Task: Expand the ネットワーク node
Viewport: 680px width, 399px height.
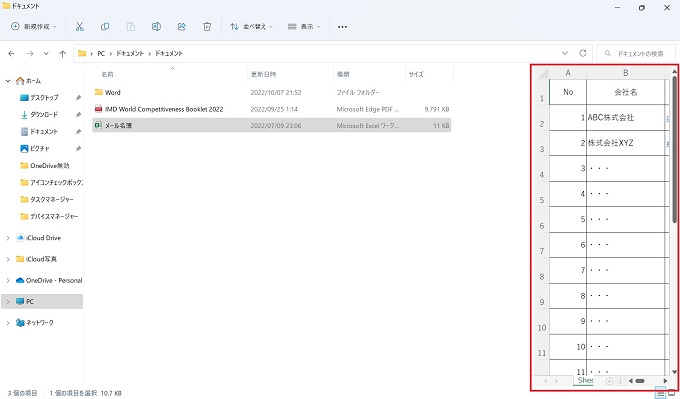Action: pyautogui.click(x=8, y=323)
